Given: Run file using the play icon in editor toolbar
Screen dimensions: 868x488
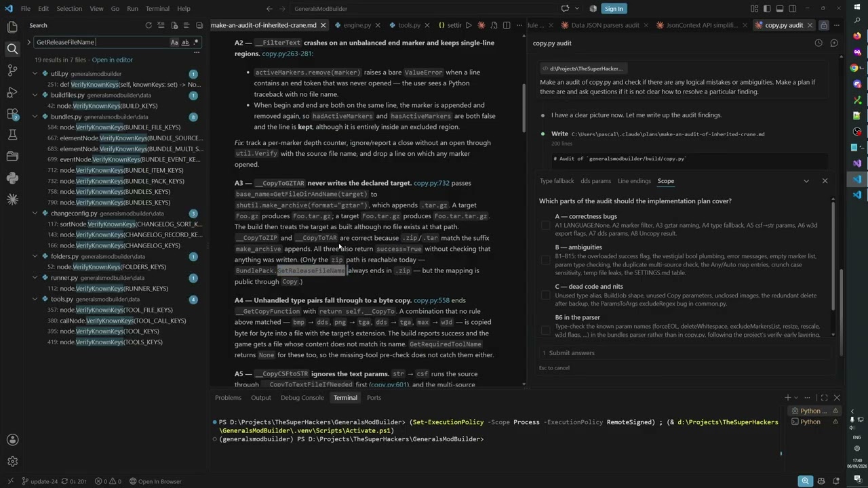Looking at the screenshot, I should coord(469,25).
